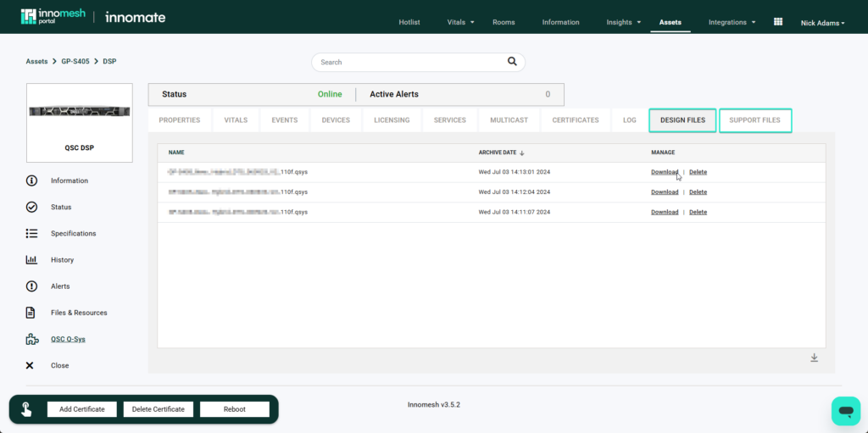868x433 pixels.
Task: Click the QSC Q-Sys puzzle icon
Action: (x=32, y=340)
